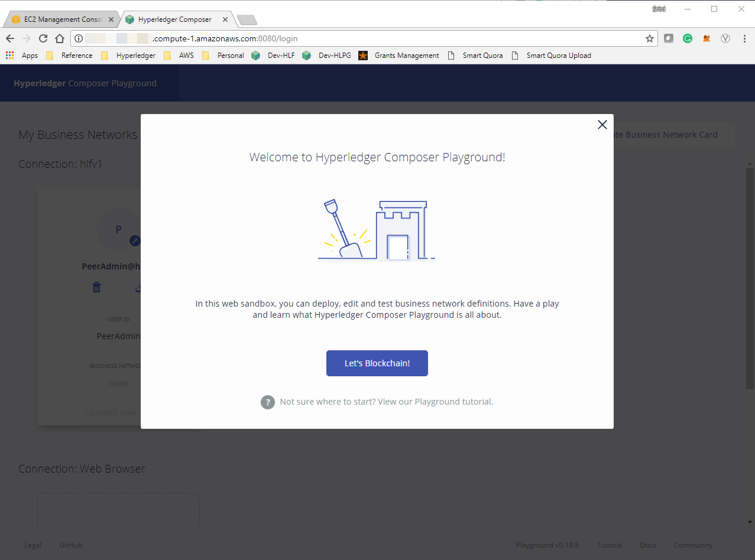The image size is (755, 560).
Task: Close the EC2 Management Console tab
Action: [x=111, y=19]
